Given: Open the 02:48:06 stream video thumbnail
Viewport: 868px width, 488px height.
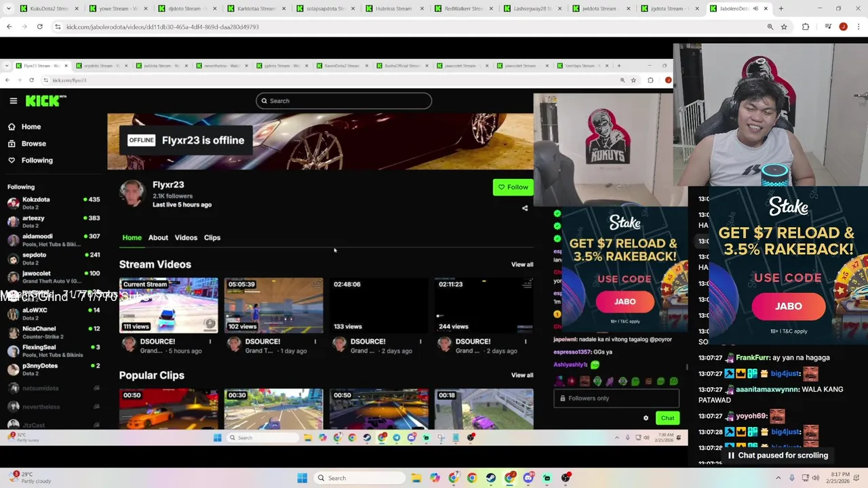Looking at the screenshot, I should (379, 305).
